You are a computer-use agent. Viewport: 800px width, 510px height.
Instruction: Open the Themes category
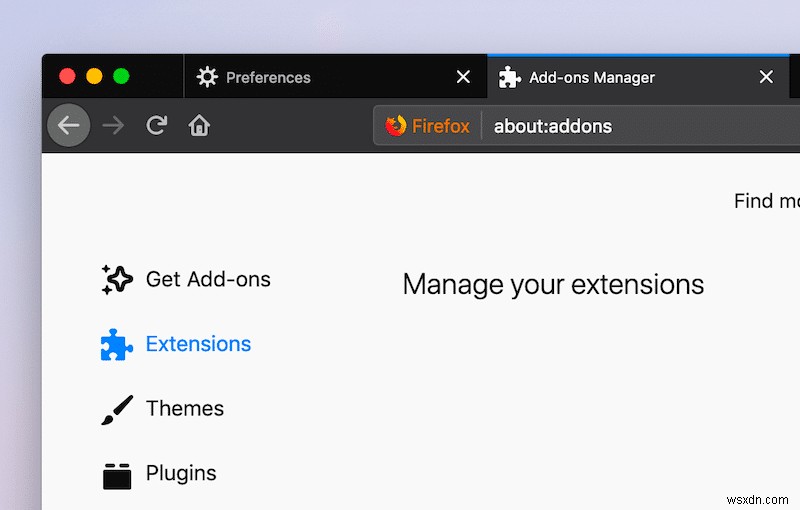162,409
